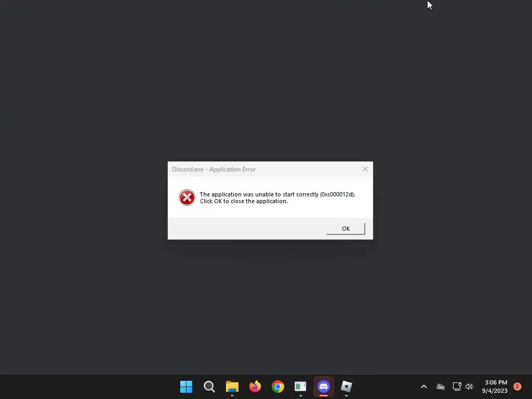Open the green news-style app in the taskbar
Screen dimensions: 532x399
301,387
